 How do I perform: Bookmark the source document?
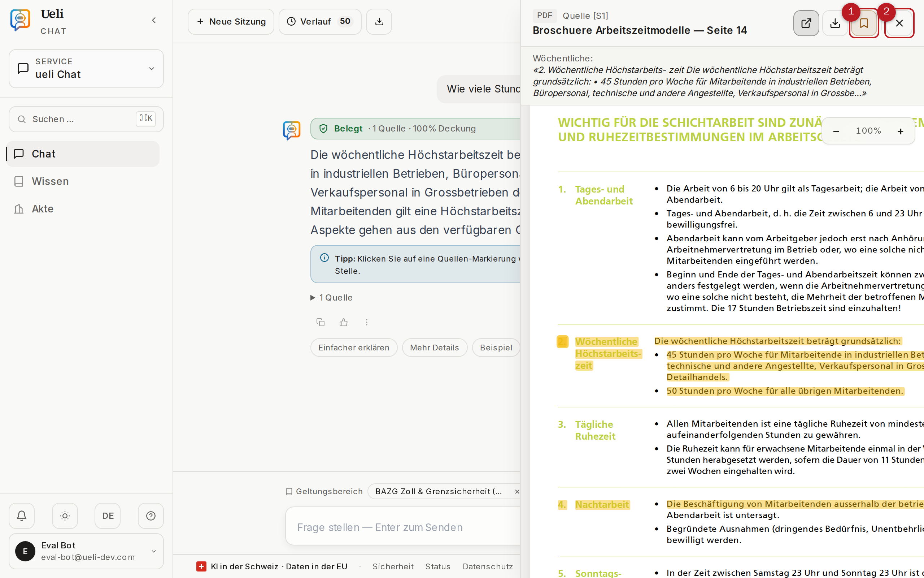click(x=864, y=23)
